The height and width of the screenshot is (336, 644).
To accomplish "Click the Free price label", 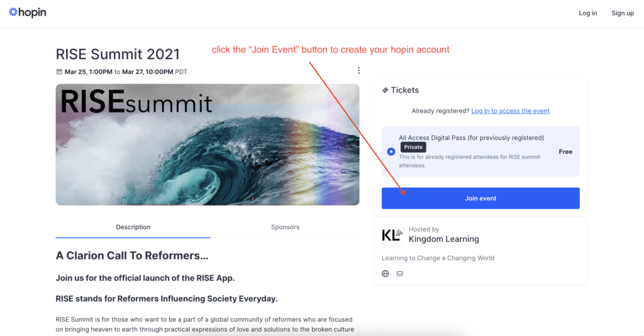I will [x=565, y=152].
